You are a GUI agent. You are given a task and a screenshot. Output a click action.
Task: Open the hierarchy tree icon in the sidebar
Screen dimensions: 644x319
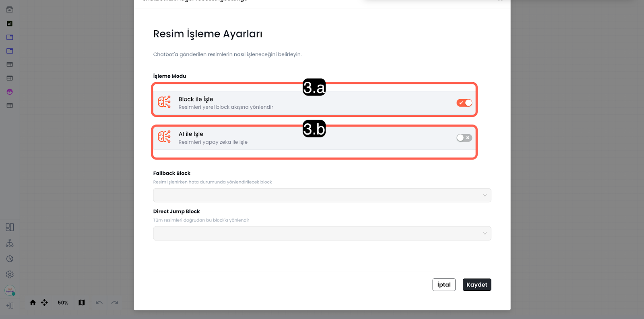(10, 243)
